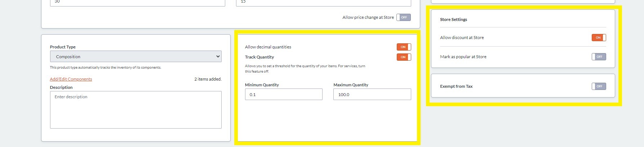Click the Store Settings heading
The image size is (644, 147).
click(x=453, y=20)
